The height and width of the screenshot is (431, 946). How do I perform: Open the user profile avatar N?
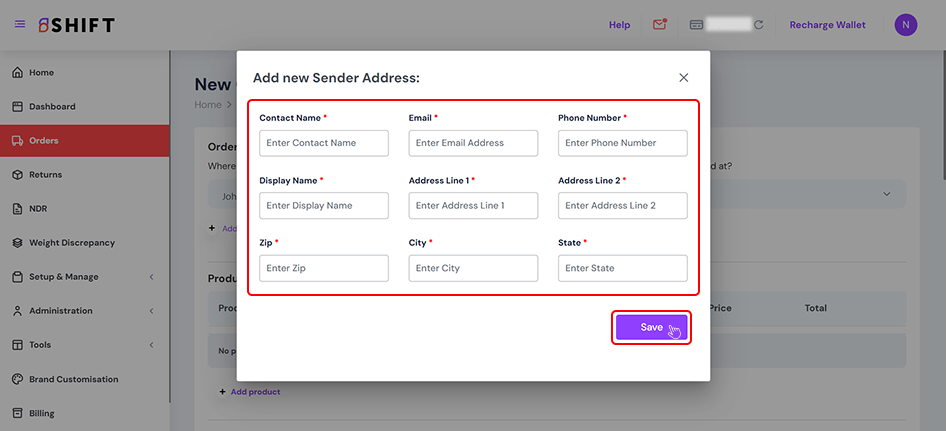click(905, 24)
